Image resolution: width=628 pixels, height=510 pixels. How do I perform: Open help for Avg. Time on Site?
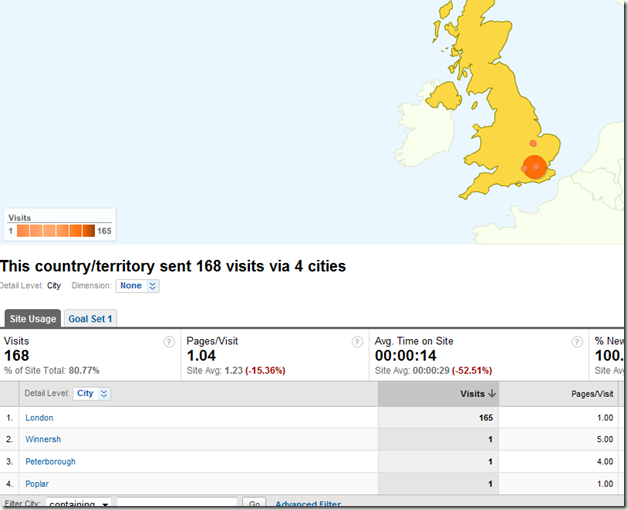tap(577, 342)
